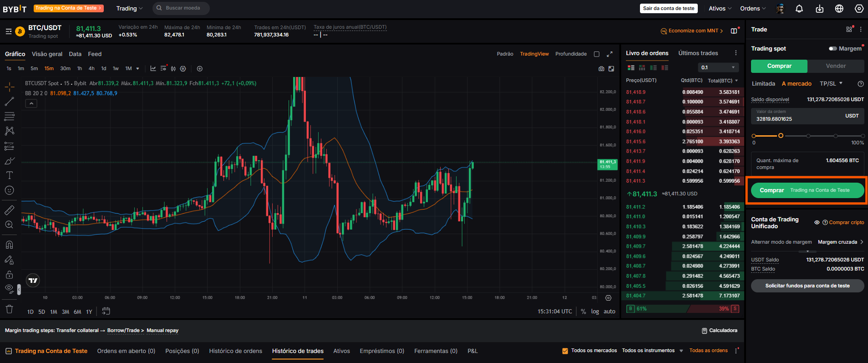868x363 pixels.
Task: Select the crosshair cursor tool
Action: tap(9, 87)
